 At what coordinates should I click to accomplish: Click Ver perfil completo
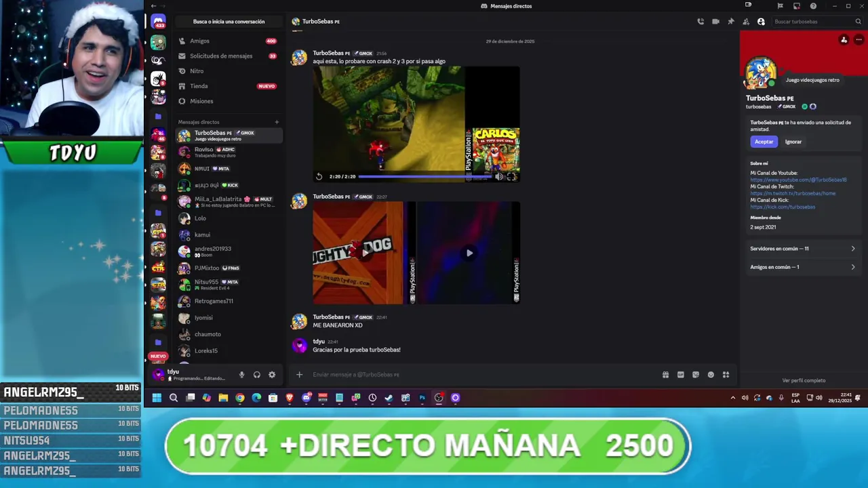coord(804,380)
